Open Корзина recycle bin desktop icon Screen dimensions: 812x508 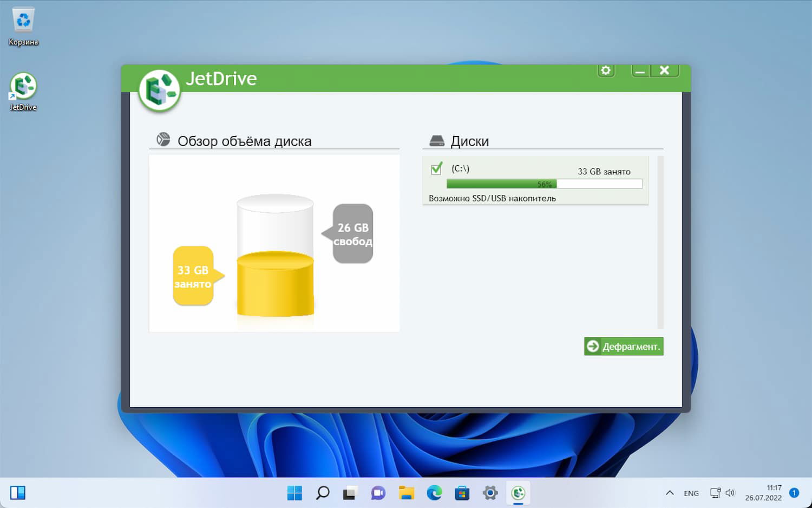click(x=23, y=27)
